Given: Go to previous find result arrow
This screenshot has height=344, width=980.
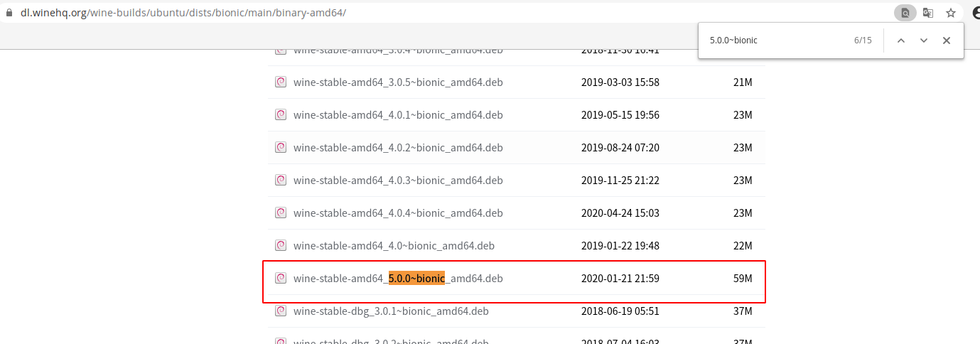Looking at the screenshot, I should [x=901, y=41].
